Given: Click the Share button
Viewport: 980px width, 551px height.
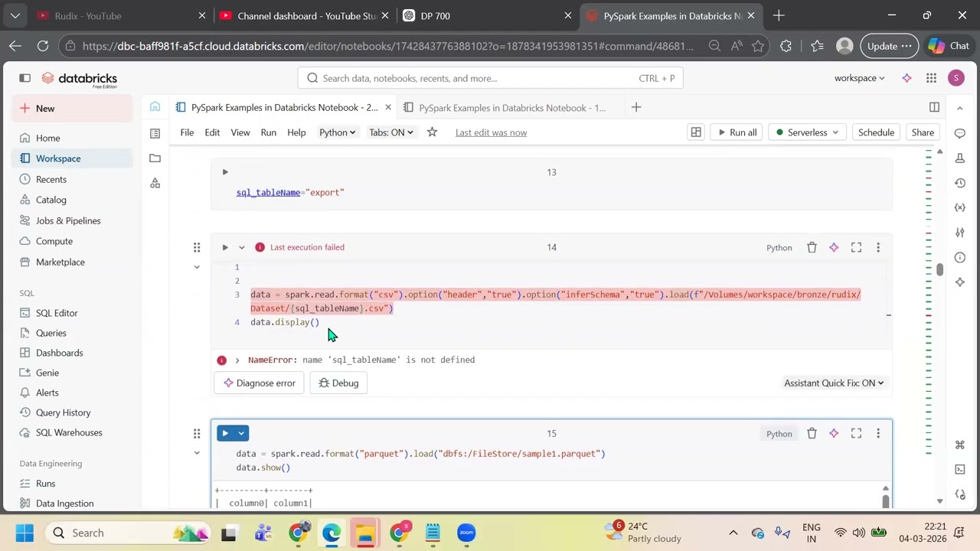Looking at the screenshot, I should coord(923,132).
